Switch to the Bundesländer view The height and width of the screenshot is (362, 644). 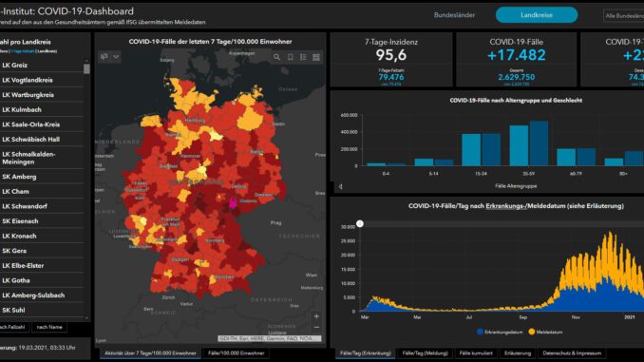(454, 15)
